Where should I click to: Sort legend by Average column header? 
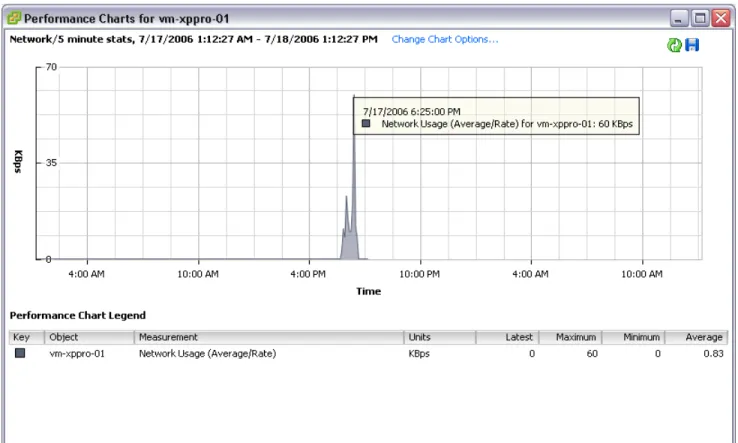(x=697, y=337)
